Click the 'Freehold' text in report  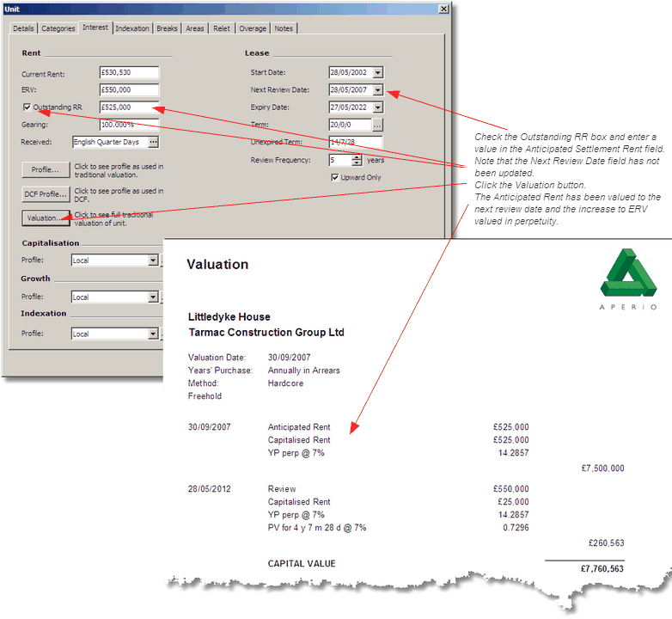[x=205, y=396]
